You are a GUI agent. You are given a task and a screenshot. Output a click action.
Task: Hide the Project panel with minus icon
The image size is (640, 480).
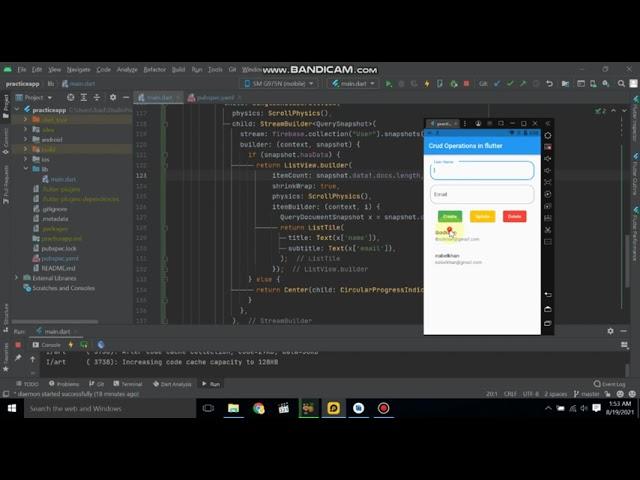click(x=126, y=98)
